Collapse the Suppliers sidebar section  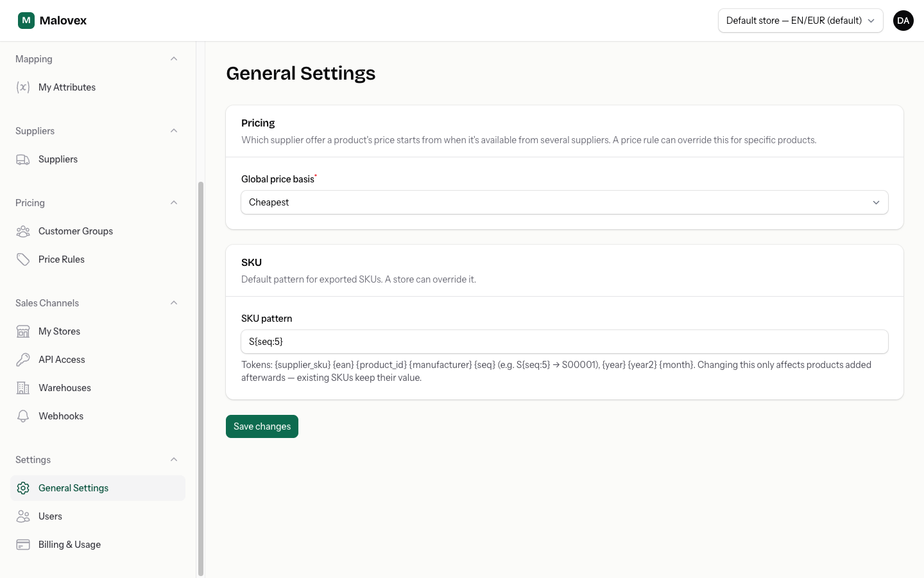[174, 131]
